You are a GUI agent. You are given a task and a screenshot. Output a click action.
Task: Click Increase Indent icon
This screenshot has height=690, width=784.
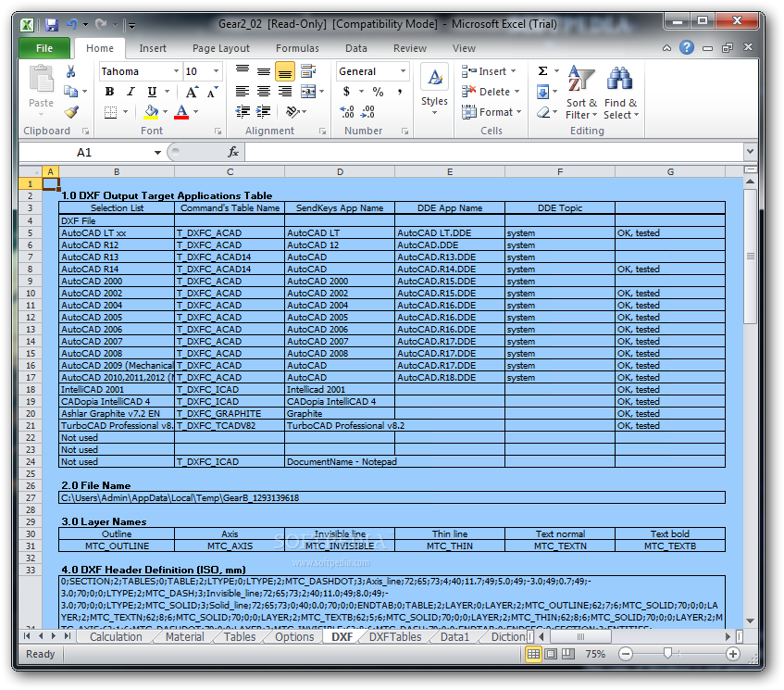(x=264, y=111)
